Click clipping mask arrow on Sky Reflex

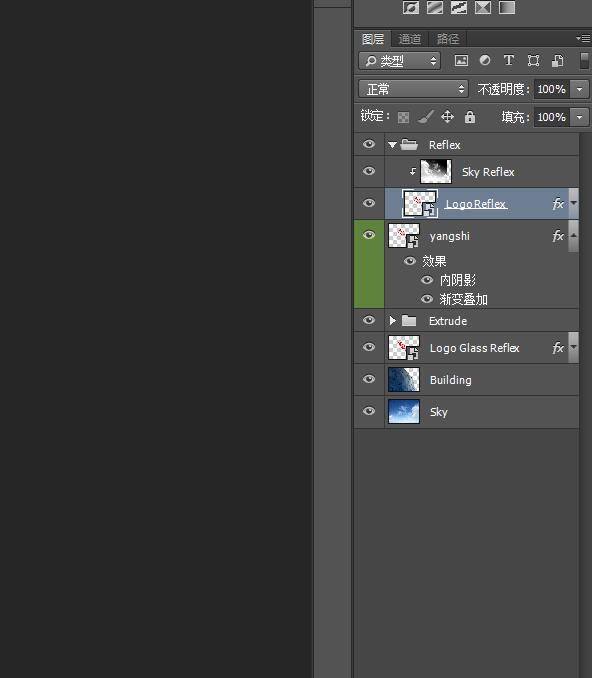click(413, 172)
